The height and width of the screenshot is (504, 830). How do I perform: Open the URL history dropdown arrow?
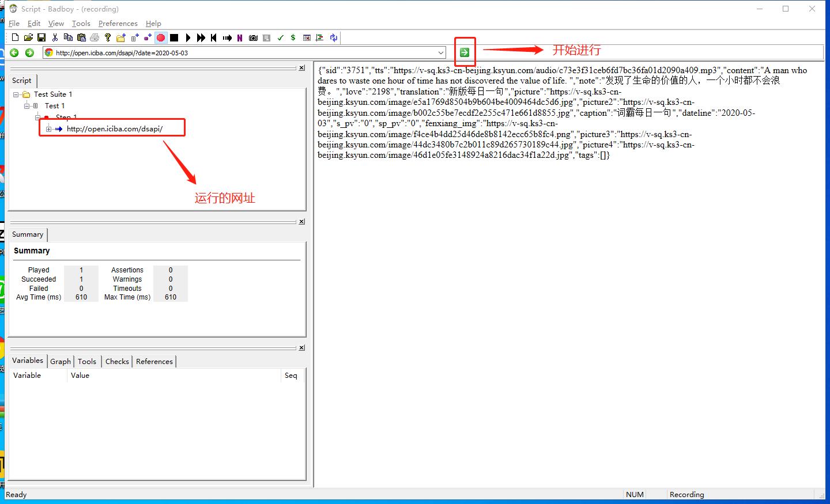pos(441,52)
